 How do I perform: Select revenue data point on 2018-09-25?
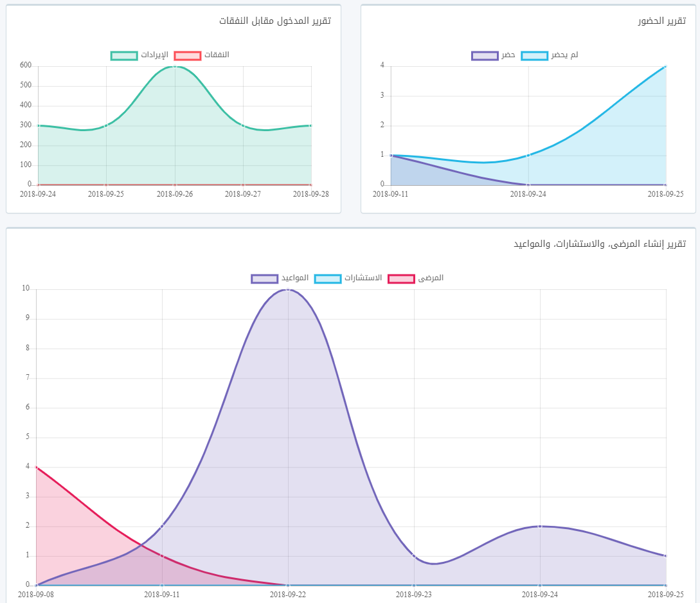pyautogui.click(x=106, y=125)
